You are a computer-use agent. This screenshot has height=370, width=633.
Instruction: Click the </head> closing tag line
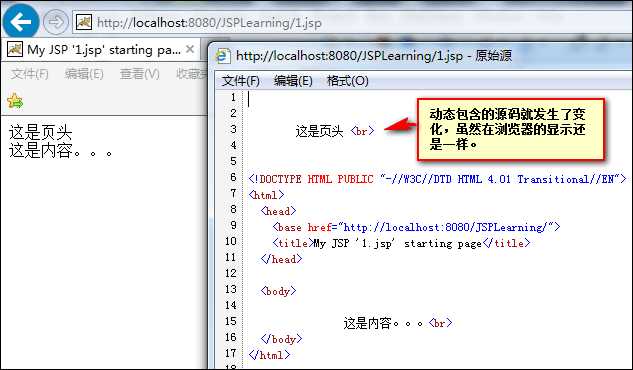click(281, 259)
